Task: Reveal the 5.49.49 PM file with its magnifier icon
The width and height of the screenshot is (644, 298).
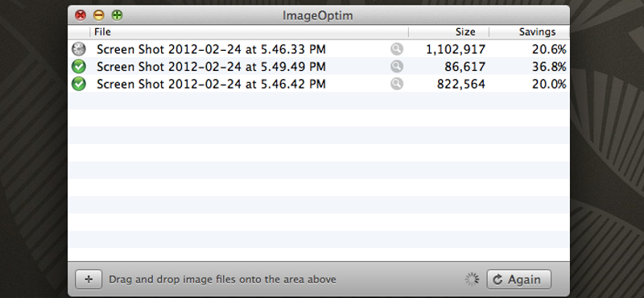Action: click(396, 67)
